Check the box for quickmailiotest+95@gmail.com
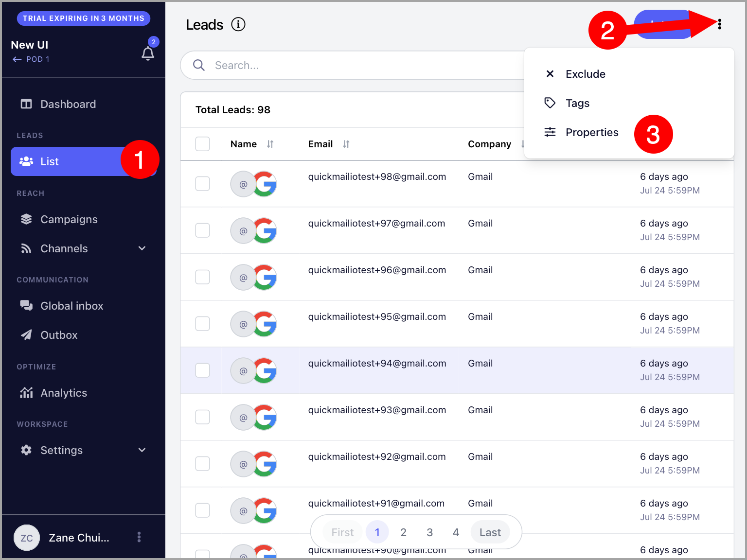Screen dimensions: 747x560 [202, 324]
